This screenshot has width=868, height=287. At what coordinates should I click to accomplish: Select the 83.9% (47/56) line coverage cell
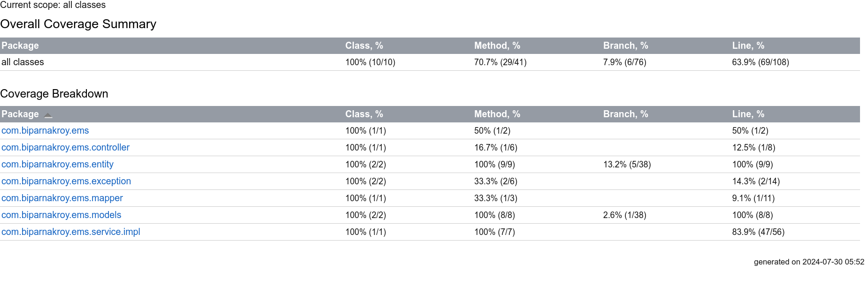coord(758,232)
